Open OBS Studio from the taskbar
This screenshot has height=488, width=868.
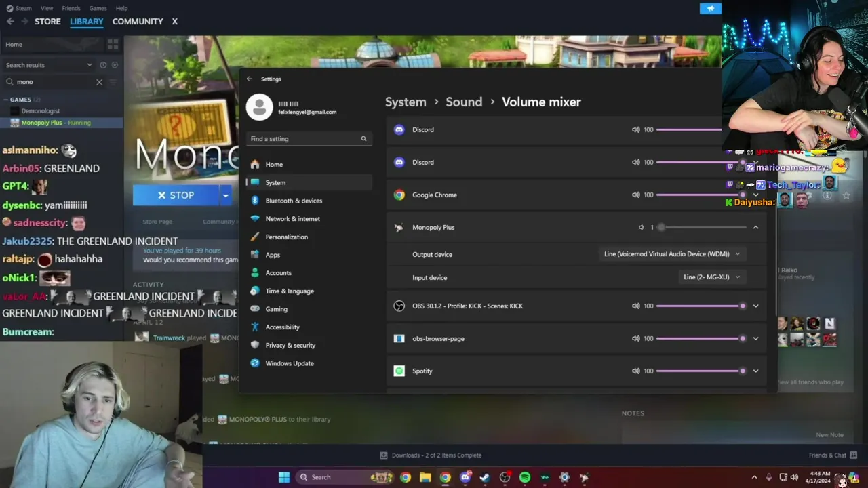(505, 477)
